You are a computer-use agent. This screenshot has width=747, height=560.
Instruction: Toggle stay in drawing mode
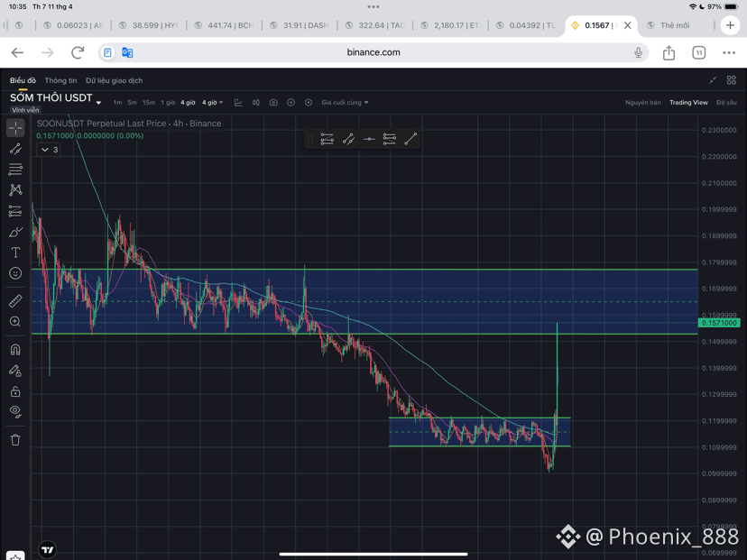click(x=15, y=371)
